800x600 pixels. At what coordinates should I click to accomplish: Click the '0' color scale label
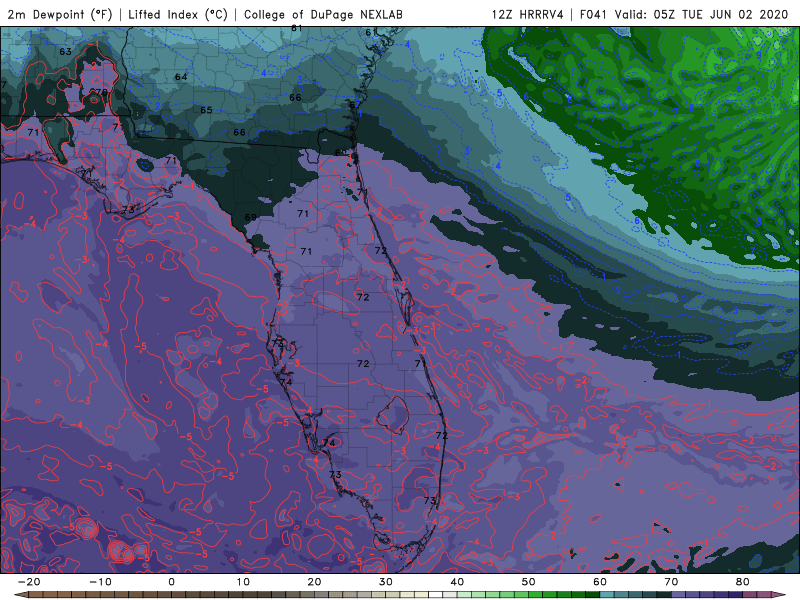tap(171, 582)
